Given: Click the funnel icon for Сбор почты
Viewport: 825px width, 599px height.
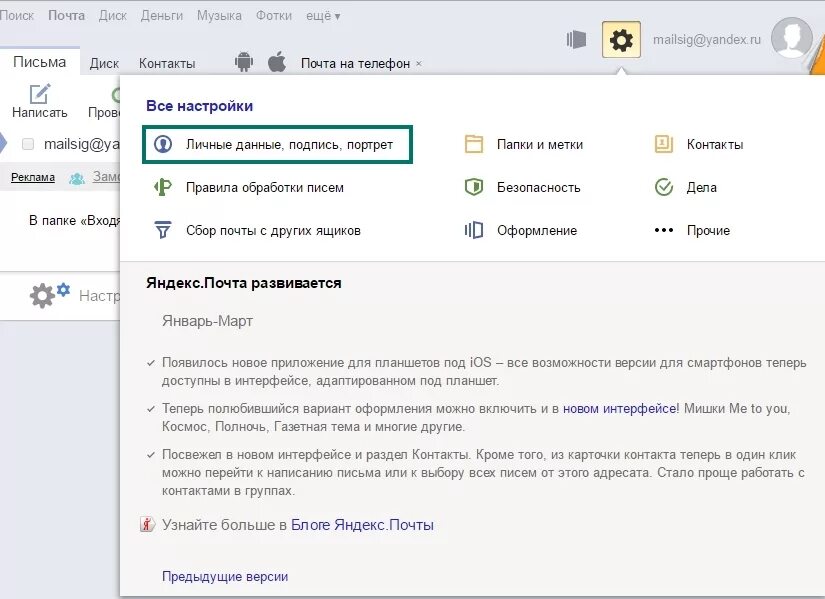Looking at the screenshot, I should (x=163, y=230).
